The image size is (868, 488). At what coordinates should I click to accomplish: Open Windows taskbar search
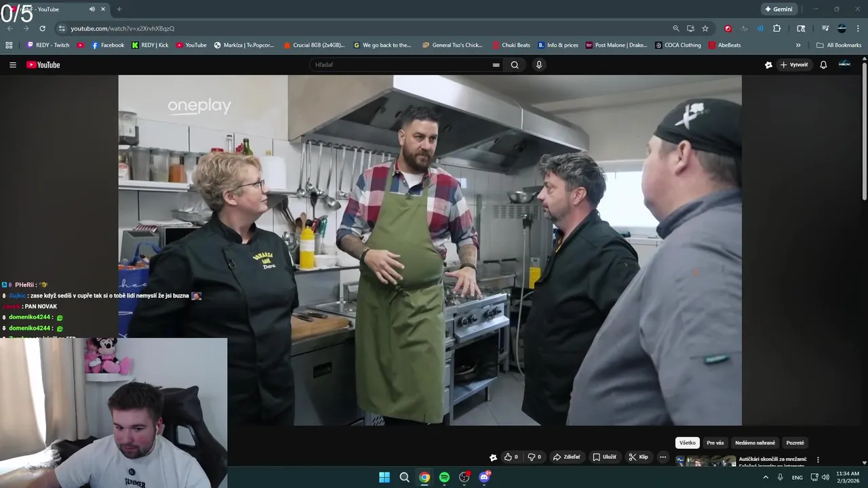[404, 477]
